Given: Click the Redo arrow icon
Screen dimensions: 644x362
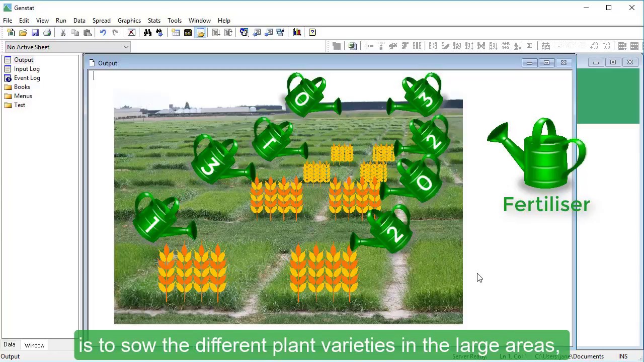Looking at the screenshot, I should coord(115,33).
